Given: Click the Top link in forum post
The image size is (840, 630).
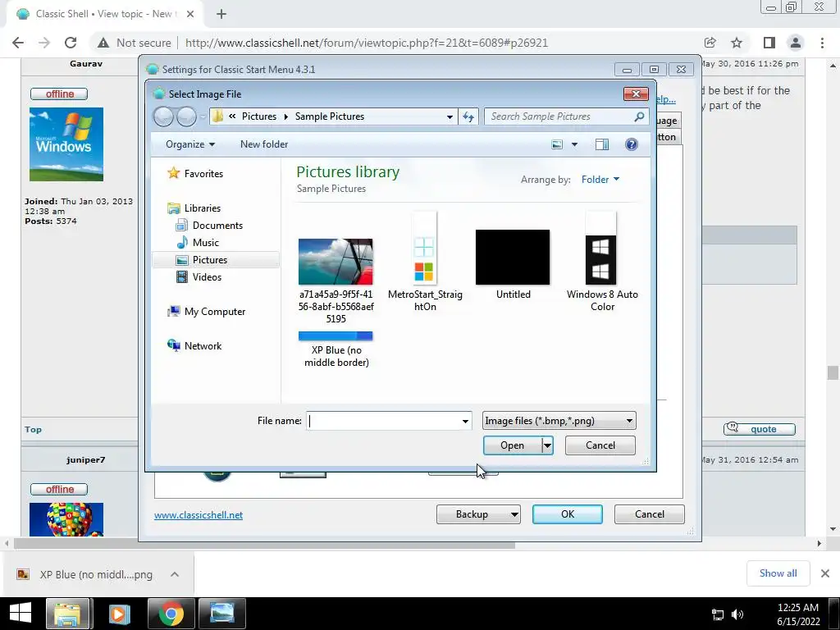Looking at the screenshot, I should (33, 430).
